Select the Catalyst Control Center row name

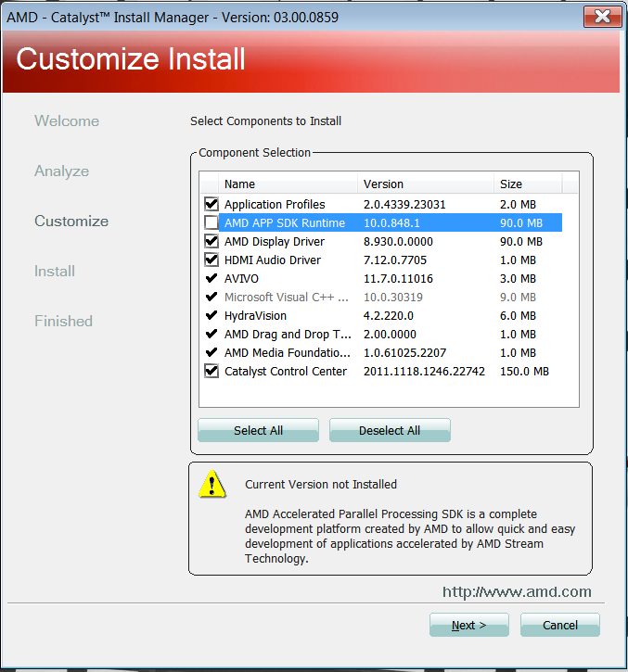click(286, 372)
